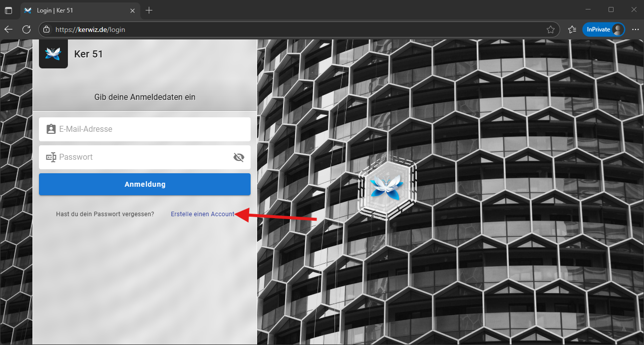
Task: Click the Ker 51 butterfly logo
Action: click(53, 54)
